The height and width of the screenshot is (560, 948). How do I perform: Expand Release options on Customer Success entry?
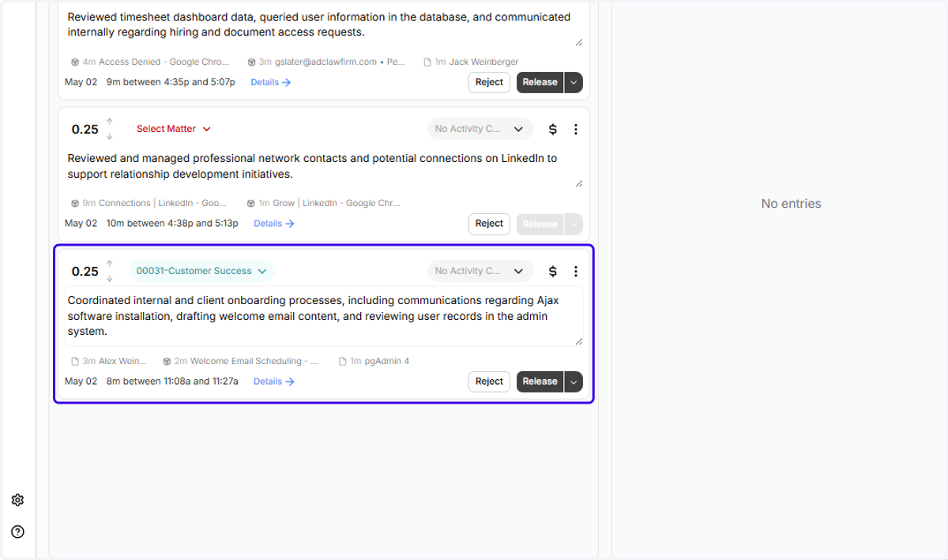[x=574, y=381]
